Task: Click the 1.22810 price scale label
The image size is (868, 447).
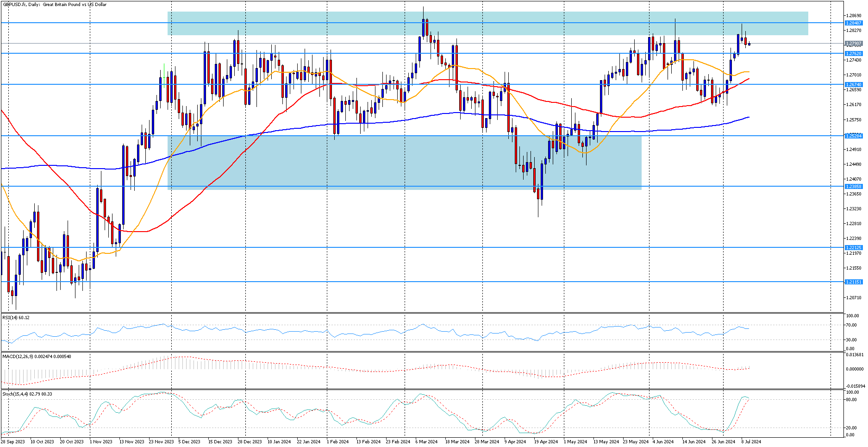Action: point(854,224)
